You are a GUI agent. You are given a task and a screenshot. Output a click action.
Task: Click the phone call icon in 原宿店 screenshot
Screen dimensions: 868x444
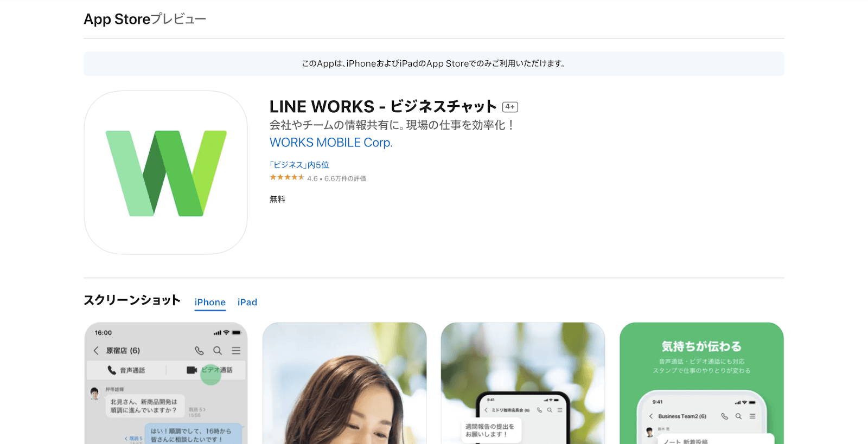click(x=199, y=351)
